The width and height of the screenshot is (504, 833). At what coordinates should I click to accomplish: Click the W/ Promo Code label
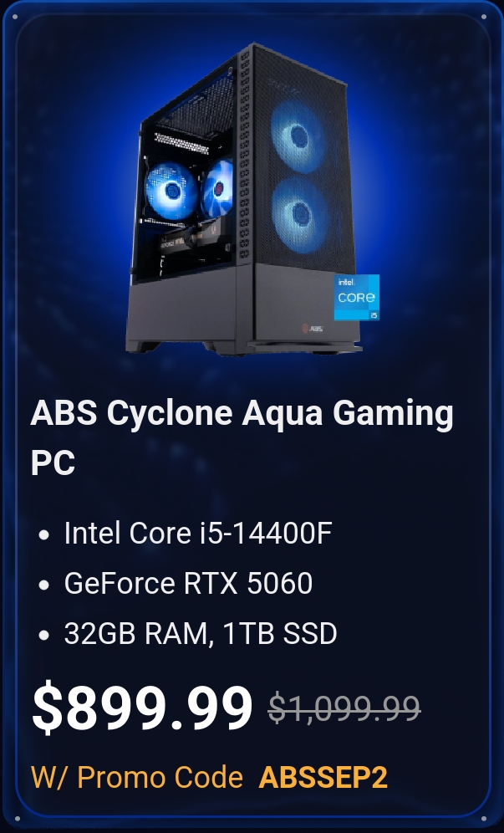(137, 778)
